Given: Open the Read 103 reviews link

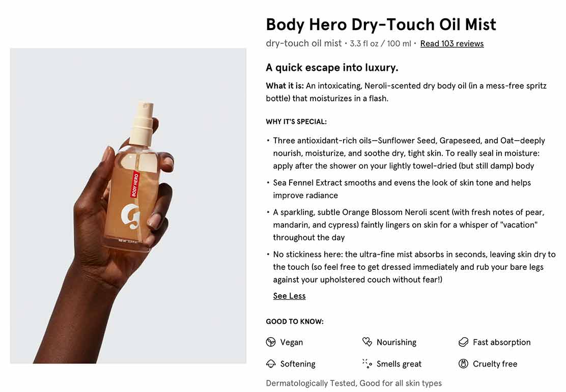Looking at the screenshot, I should pyautogui.click(x=452, y=44).
